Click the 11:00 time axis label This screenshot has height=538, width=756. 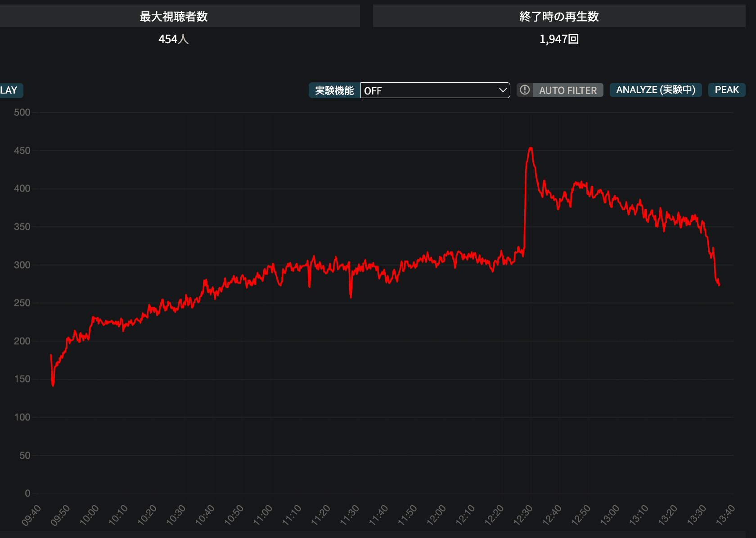tap(263, 515)
